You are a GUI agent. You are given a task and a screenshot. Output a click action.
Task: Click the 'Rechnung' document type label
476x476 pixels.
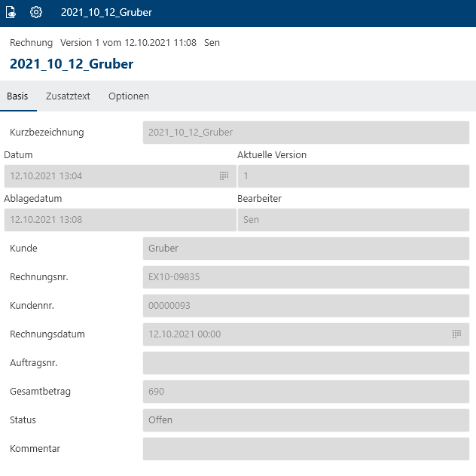click(x=32, y=43)
